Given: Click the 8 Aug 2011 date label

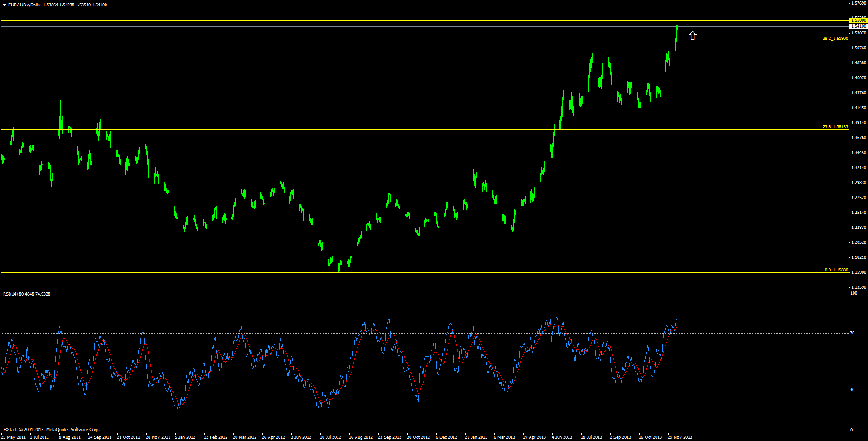Looking at the screenshot, I should pos(70,437).
